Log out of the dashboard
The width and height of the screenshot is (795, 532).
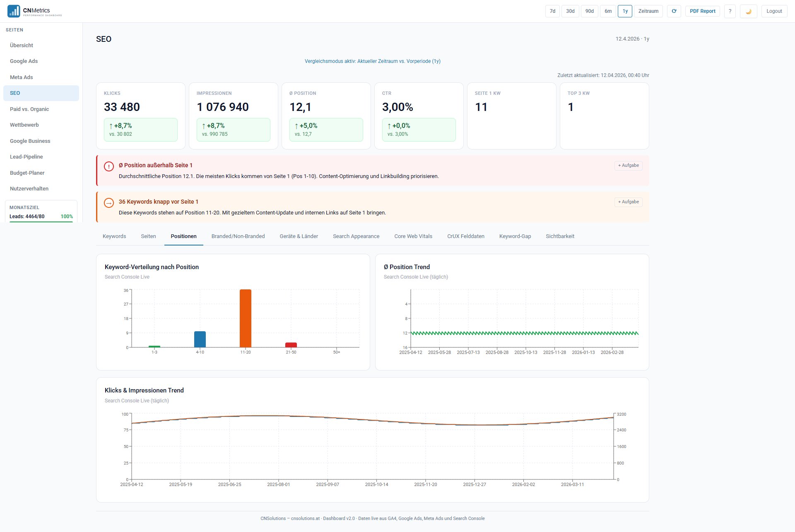click(774, 11)
